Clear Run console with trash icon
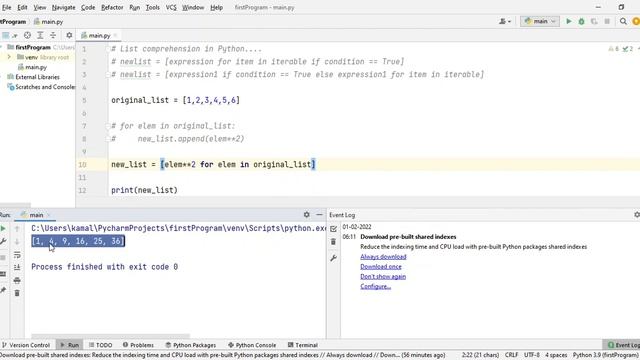 point(17,293)
